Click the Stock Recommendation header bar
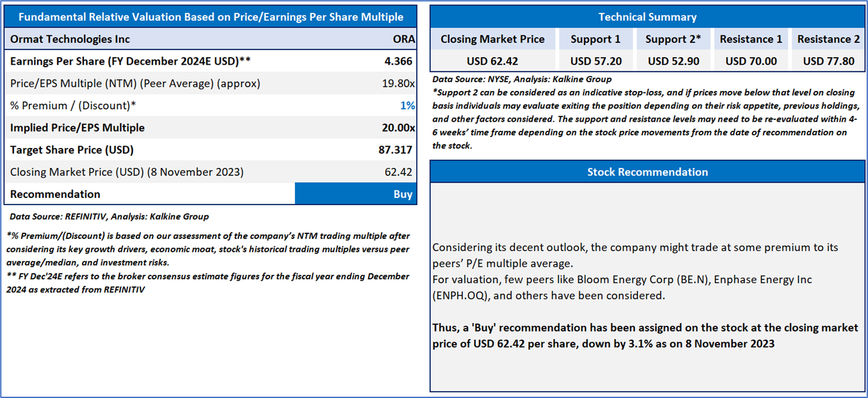Viewport: 868px width, 398px height. (647, 172)
